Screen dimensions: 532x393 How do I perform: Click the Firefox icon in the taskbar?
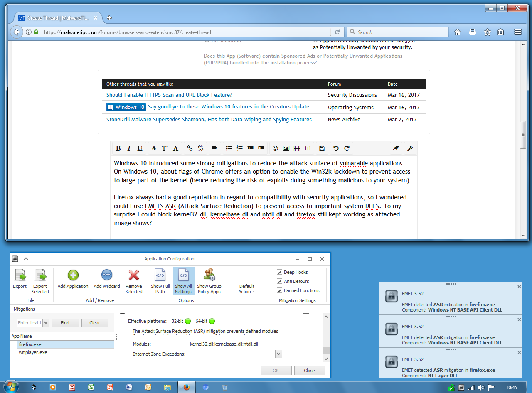click(x=186, y=387)
